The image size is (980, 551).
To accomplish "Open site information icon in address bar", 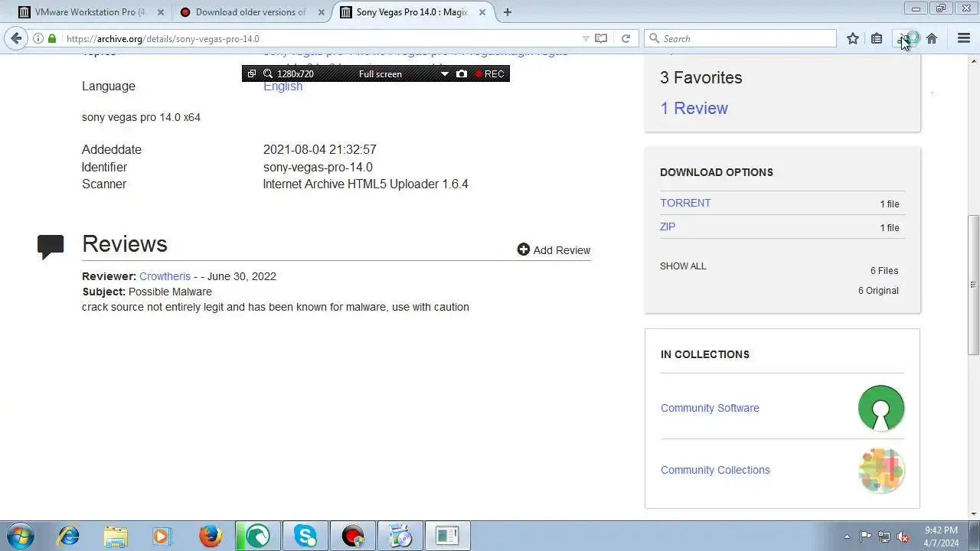I will [38, 38].
